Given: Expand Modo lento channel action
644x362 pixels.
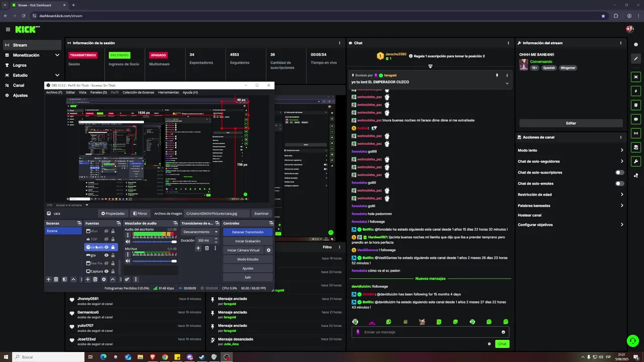Looking at the screenshot, I should coord(622,150).
